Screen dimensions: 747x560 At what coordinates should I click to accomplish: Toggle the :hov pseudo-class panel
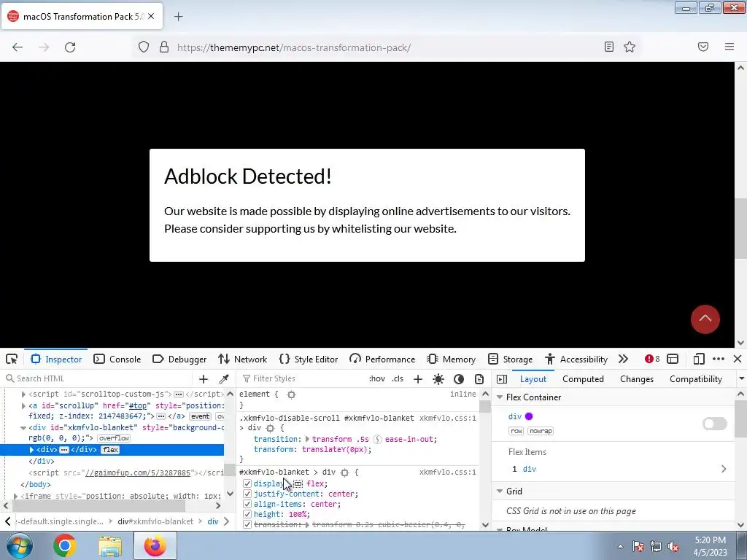tap(377, 378)
